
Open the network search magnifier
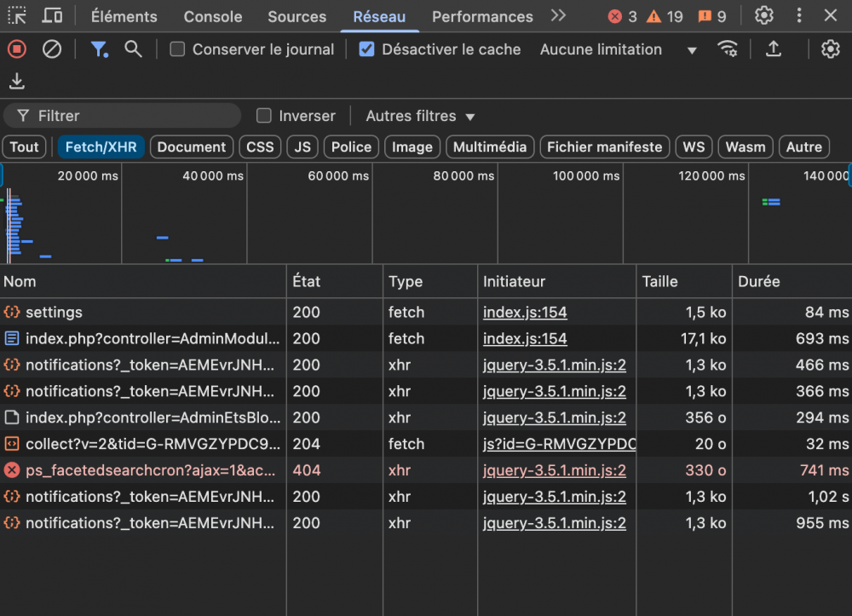(133, 49)
